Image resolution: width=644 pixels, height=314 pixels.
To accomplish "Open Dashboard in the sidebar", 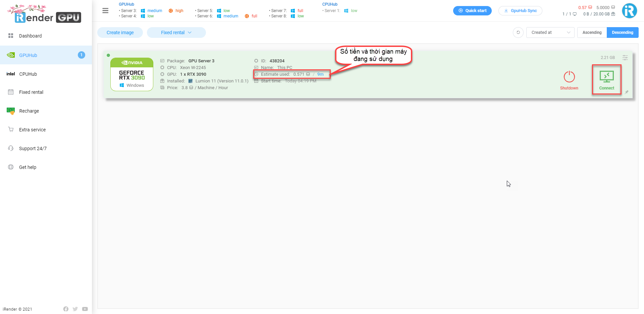I will click(x=46, y=36).
